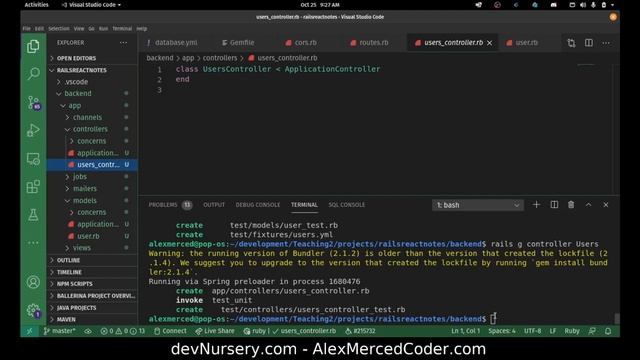
Task: Open the Test flask view icon
Action: [x=33, y=215]
